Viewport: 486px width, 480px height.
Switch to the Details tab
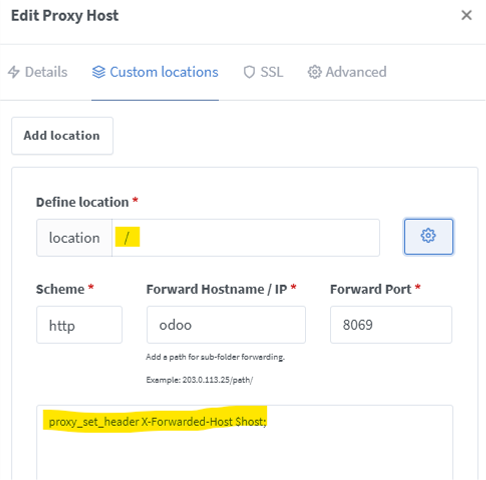tap(38, 72)
